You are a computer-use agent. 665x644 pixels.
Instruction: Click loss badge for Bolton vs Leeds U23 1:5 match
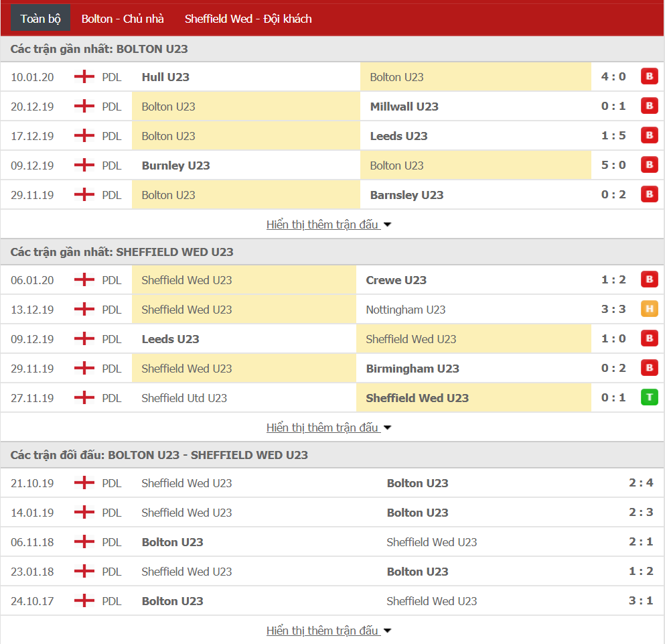[x=650, y=135]
